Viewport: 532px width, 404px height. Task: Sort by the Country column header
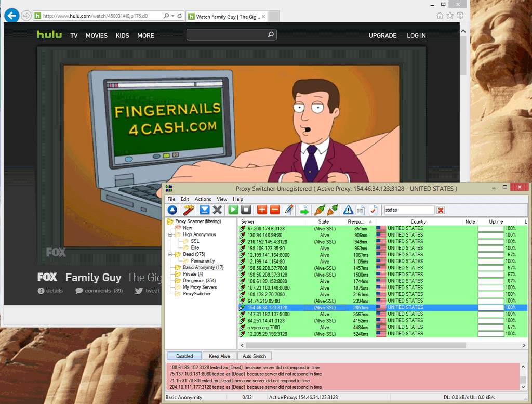tap(418, 221)
